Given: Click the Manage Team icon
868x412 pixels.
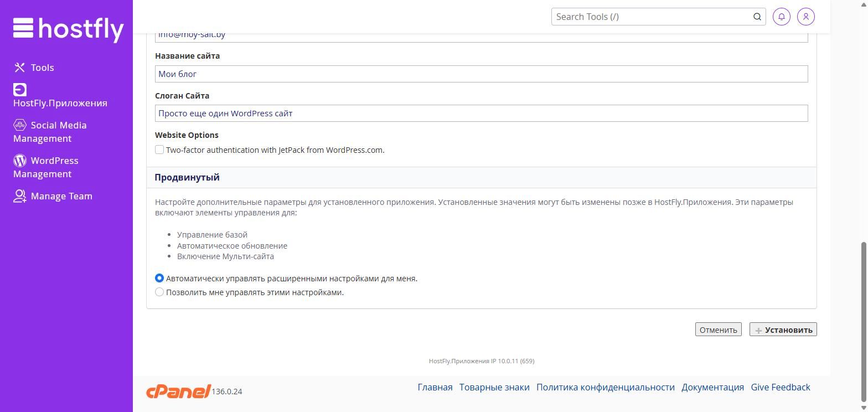Looking at the screenshot, I should pyautogui.click(x=20, y=196).
